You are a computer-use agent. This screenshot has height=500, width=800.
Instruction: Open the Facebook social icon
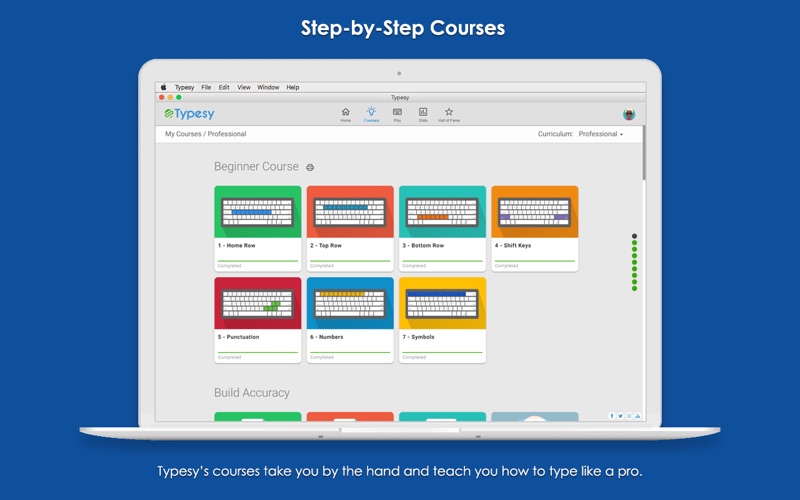click(x=612, y=416)
